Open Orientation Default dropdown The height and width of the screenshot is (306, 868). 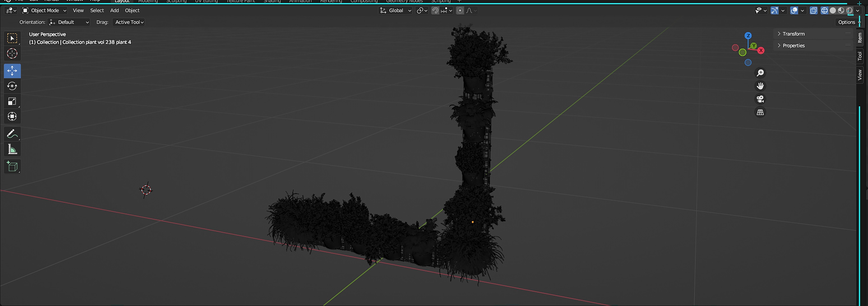click(69, 22)
